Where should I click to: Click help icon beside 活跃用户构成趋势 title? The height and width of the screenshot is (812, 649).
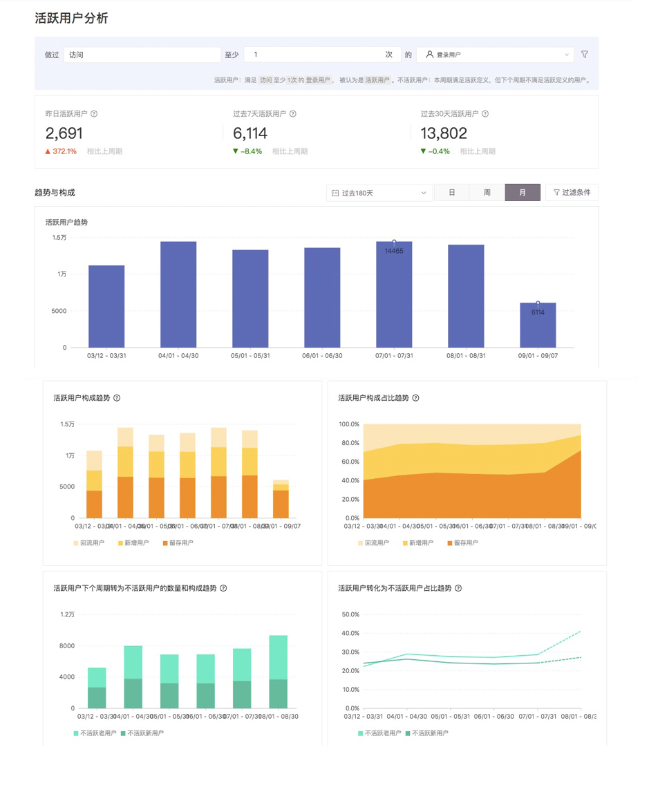click(x=117, y=398)
